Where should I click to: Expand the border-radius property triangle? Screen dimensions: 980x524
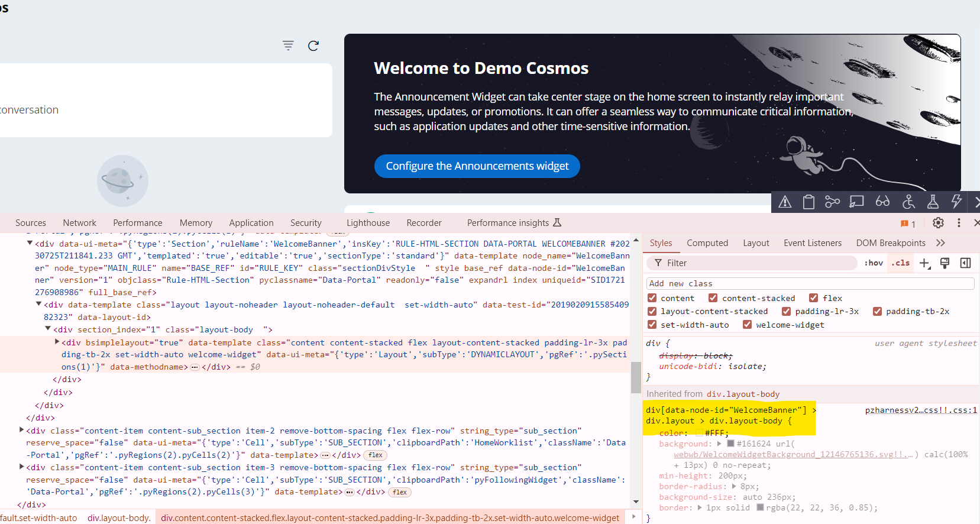[734, 486]
